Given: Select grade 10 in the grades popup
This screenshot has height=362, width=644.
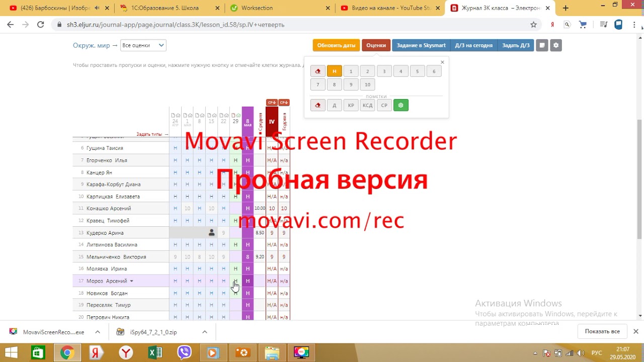Looking at the screenshot, I should 367,85.
